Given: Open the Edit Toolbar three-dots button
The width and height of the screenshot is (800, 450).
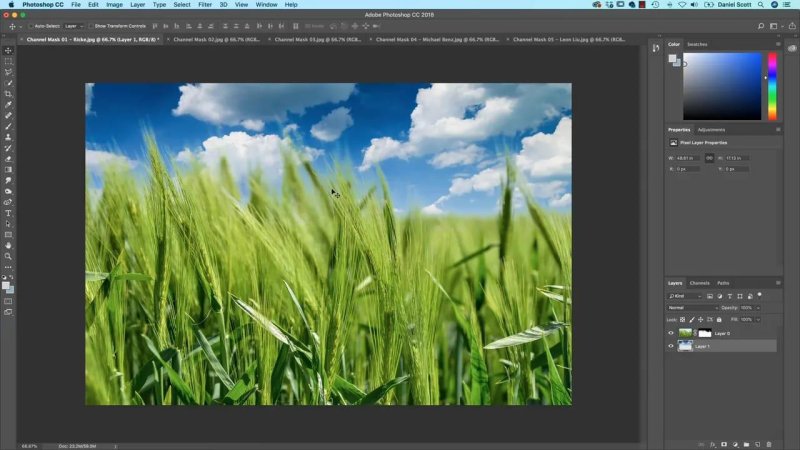Looking at the screenshot, I should 8,267.
